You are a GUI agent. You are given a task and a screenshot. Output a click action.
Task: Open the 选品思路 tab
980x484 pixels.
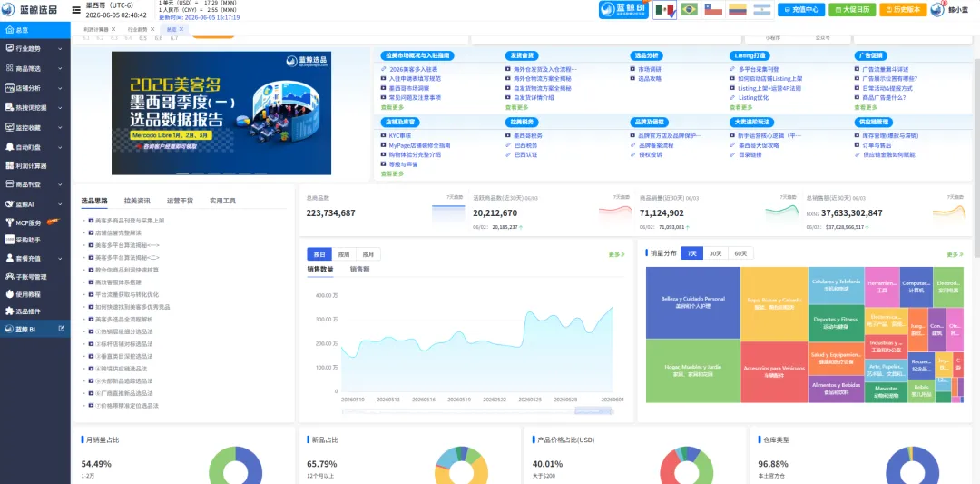(94, 201)
